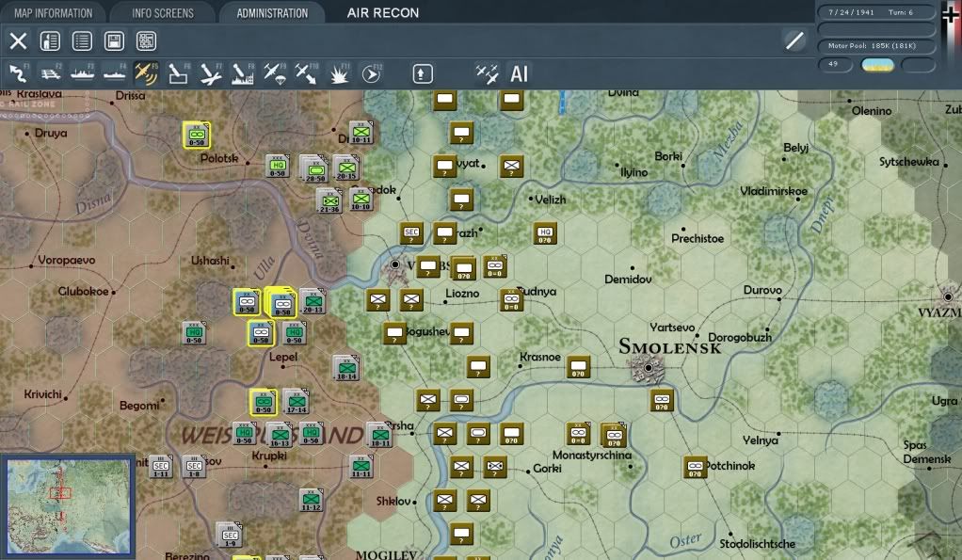
Task: Click the minimap overview thumbnail
Action: tap(68, 506)
